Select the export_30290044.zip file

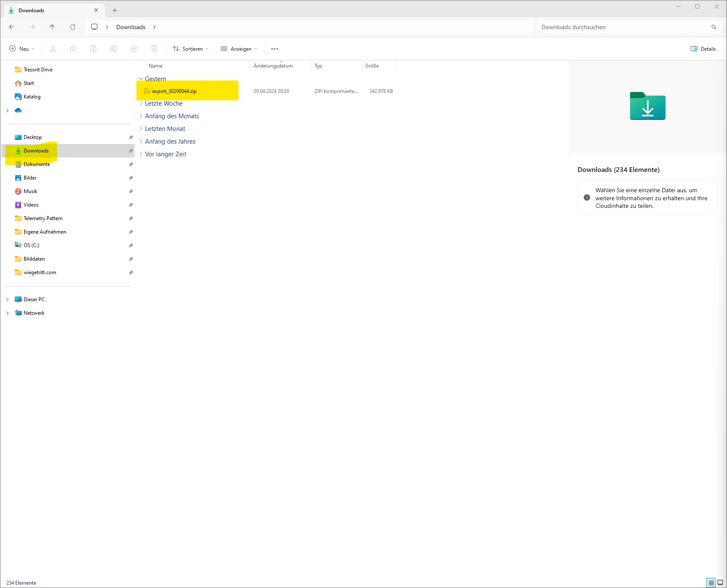[174, 91]
